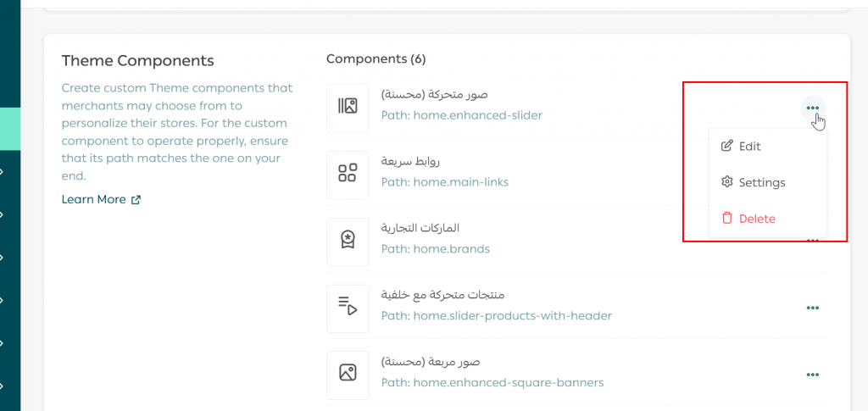This screenshot has height=411, width=868.
Task: Click the path text home.enhanced-square-banners
Action: (x=492, y=382)
